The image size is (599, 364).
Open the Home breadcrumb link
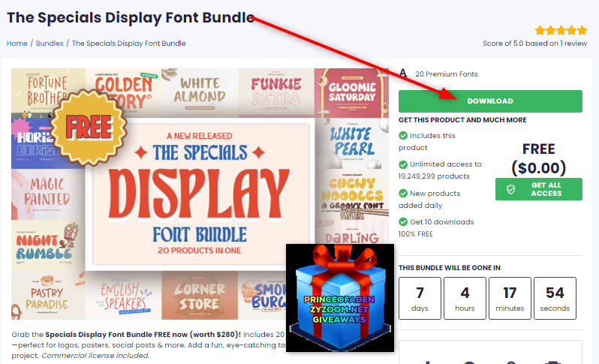[17, 44]
